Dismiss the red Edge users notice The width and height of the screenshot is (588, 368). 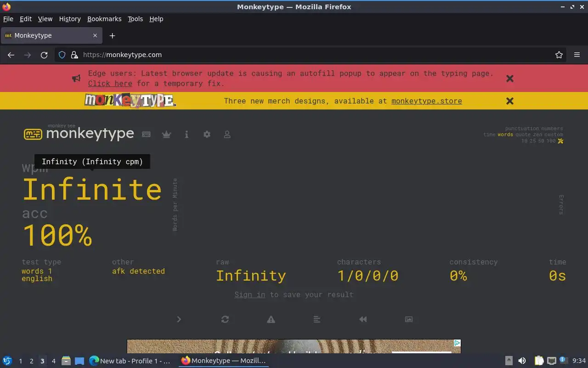(510, 78)
